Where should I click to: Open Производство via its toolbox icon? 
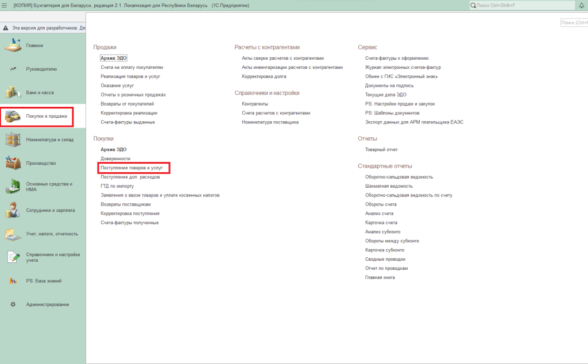pyautogui.click(x=13, y=163)
